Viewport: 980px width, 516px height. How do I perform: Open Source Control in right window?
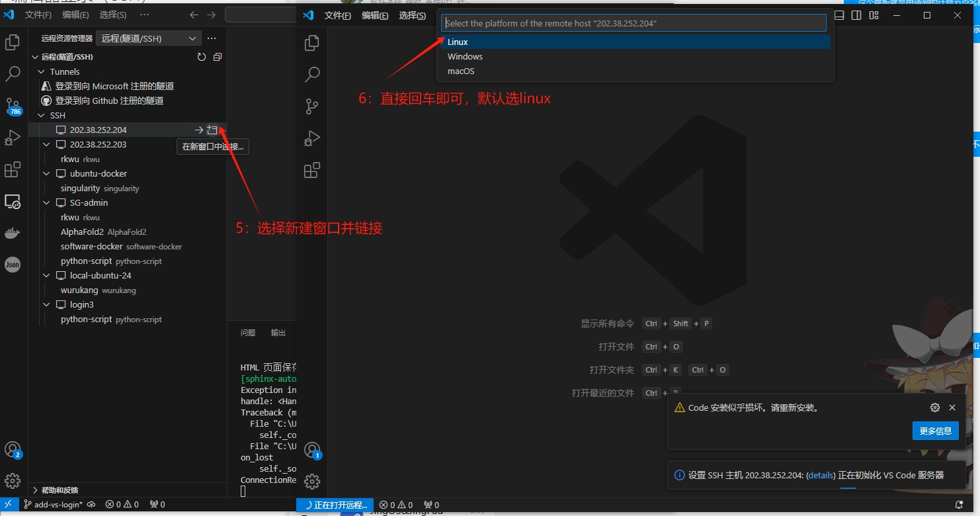(312, 106)
